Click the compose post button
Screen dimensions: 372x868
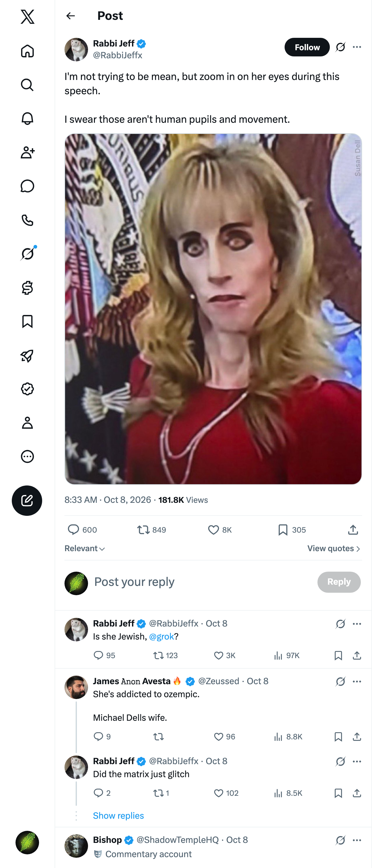coord(27,500)
